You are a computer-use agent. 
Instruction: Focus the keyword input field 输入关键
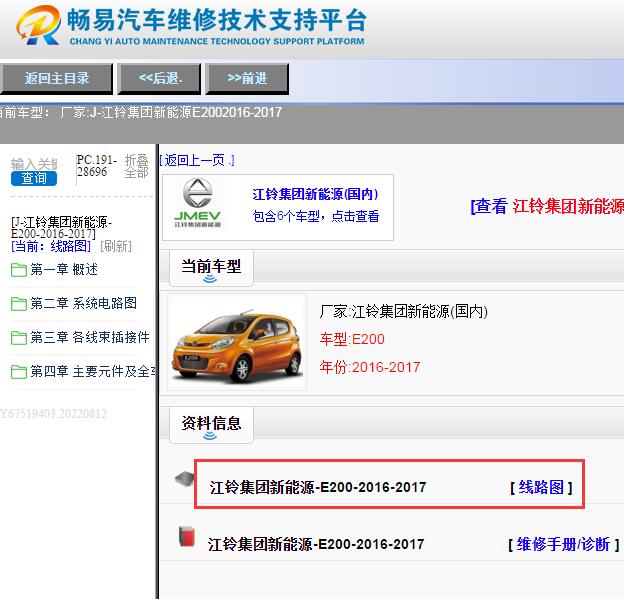point(34,164)
